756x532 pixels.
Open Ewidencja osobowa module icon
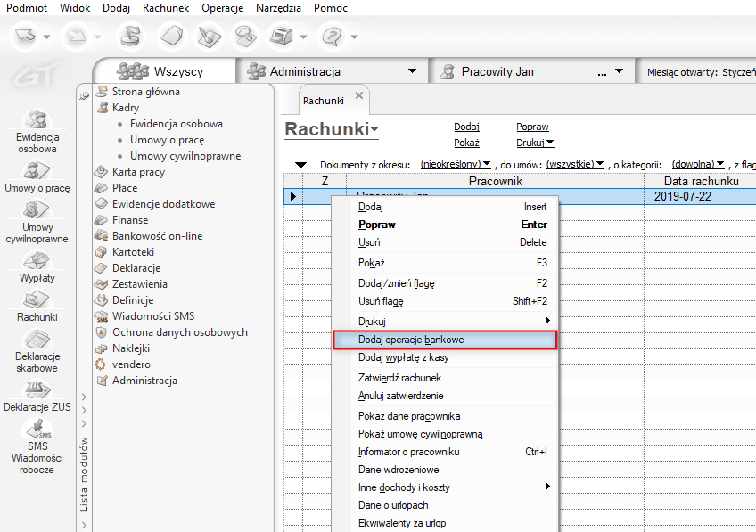37,121
